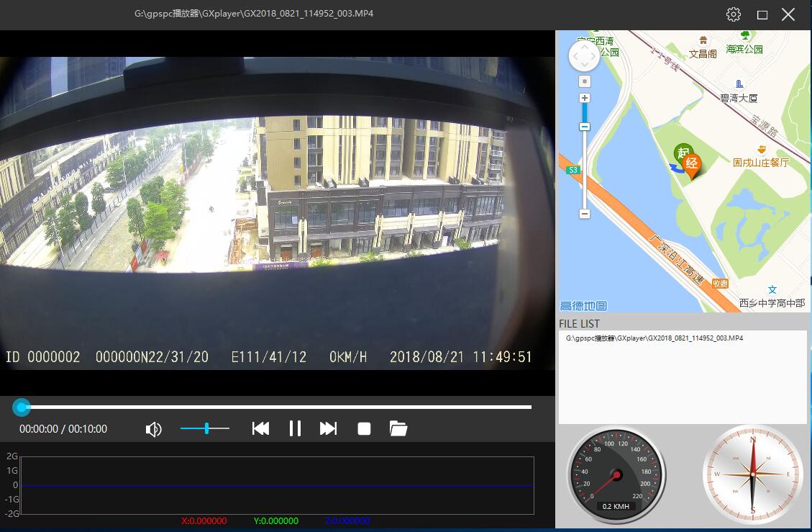Skip to the previous video file

click(x=260, y=429)
